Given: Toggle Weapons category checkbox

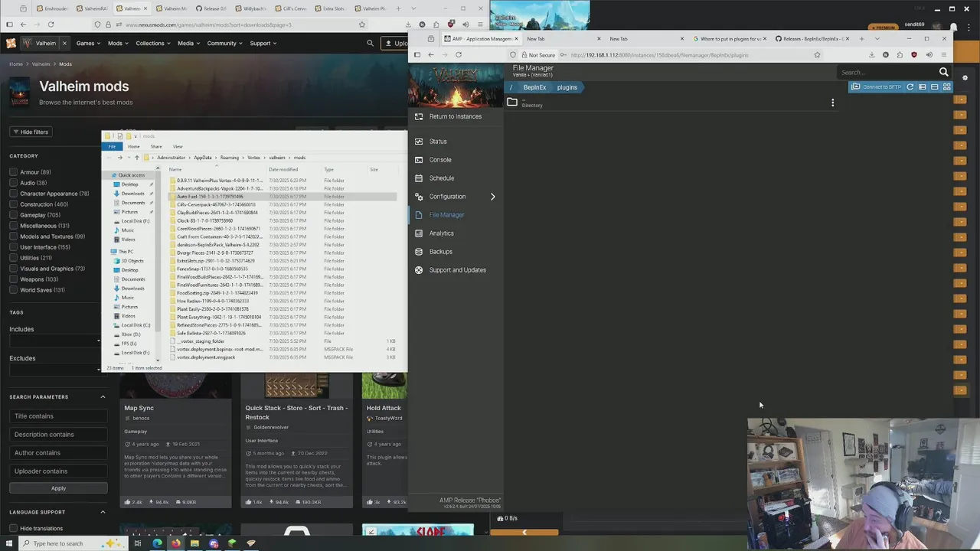Looking at the screenshot, I should point(13,279).
